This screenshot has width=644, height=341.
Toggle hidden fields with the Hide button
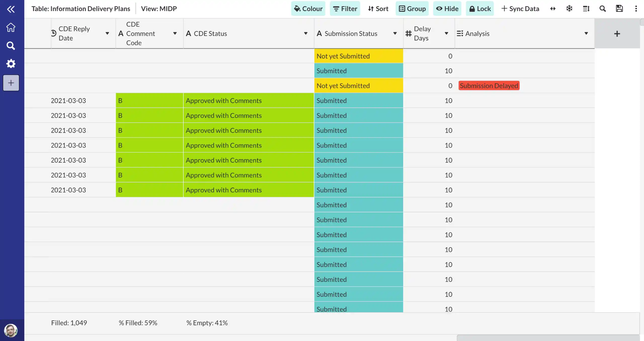click(x=447, y=8)
